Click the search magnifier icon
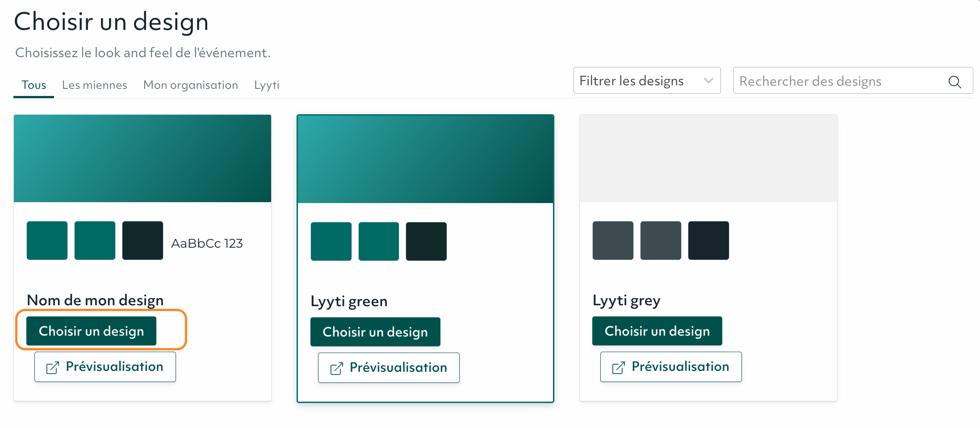 (x=955, y=82)
